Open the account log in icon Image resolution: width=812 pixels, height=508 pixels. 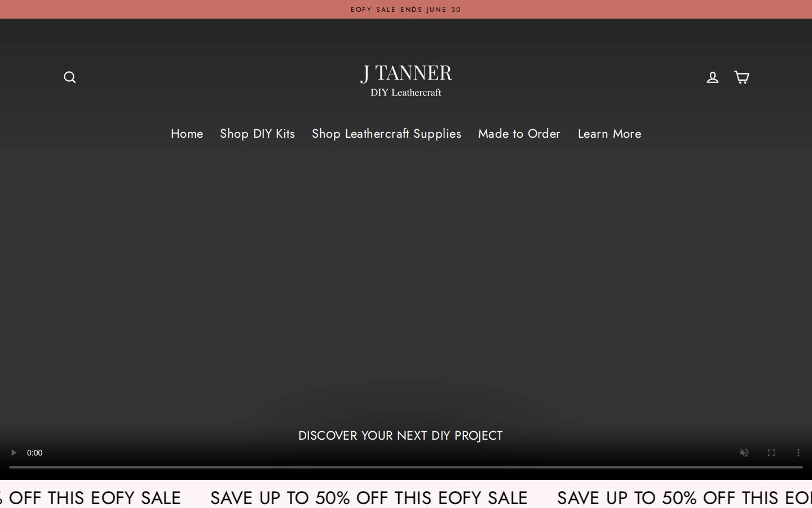pos(713,77)
